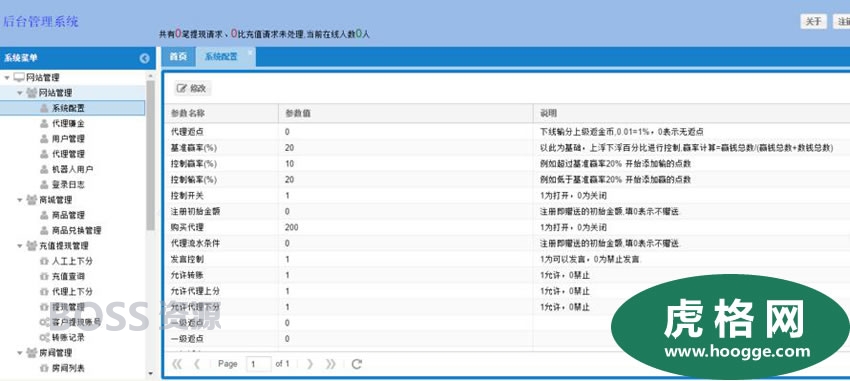Click the user icon beside 用户管理
The width and height of the screenshot is (850, 381).
44,139
